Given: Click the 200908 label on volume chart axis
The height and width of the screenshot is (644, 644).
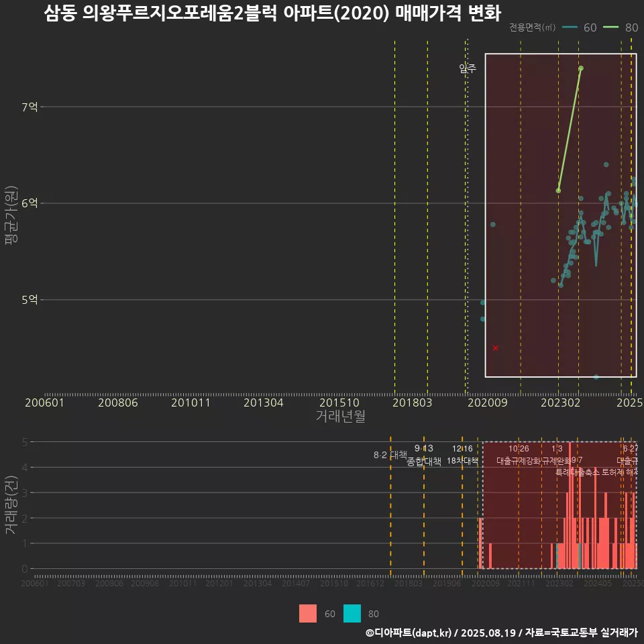Looking at the screenshot, I should pos(145,583).
